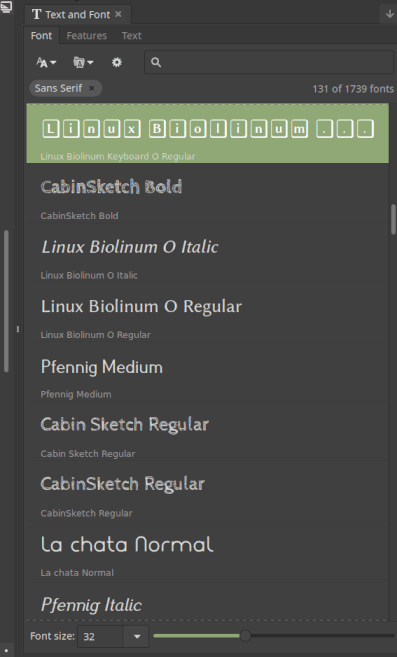
Task: Switch to the Features tab
Action: [x=87, y=36]
